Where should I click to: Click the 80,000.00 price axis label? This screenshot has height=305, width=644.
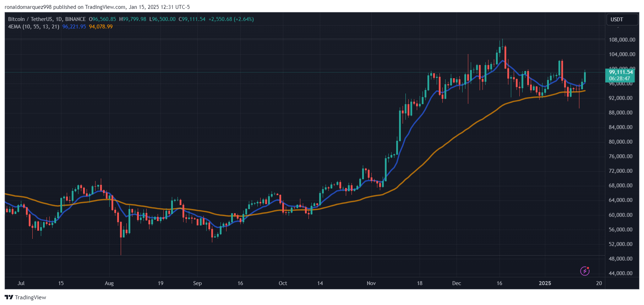tap(621, 142)
